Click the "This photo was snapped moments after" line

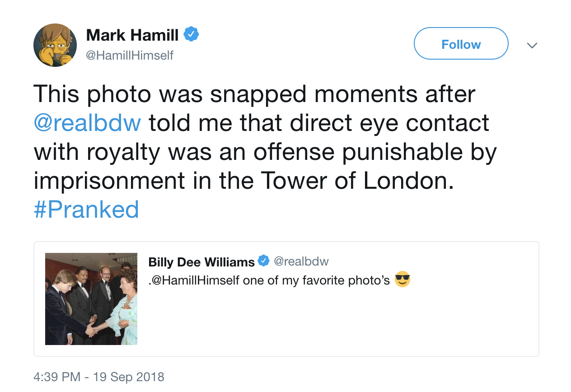click(x=254, y=94)
